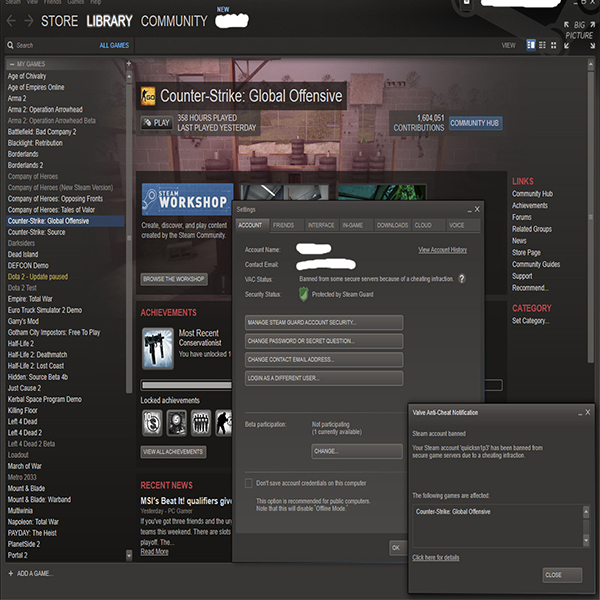Open Click here for details link
The height and width of the screenshot is (600, 600).
pyautogui.click(x=436, y=558)
